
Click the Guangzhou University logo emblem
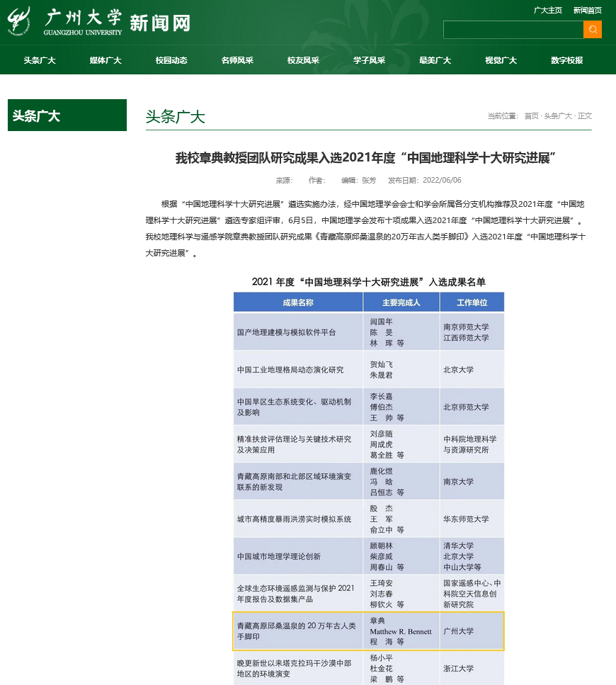(19, 21)
